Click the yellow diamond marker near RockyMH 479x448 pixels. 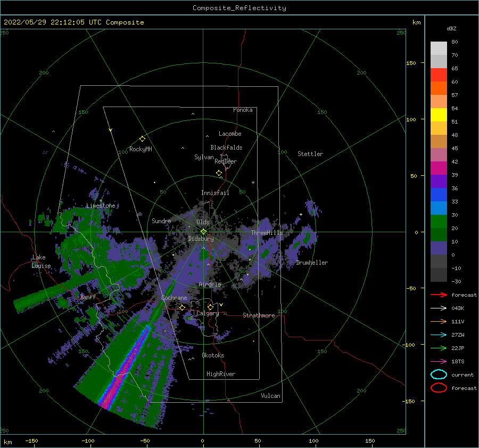click(x=142, y=139)
